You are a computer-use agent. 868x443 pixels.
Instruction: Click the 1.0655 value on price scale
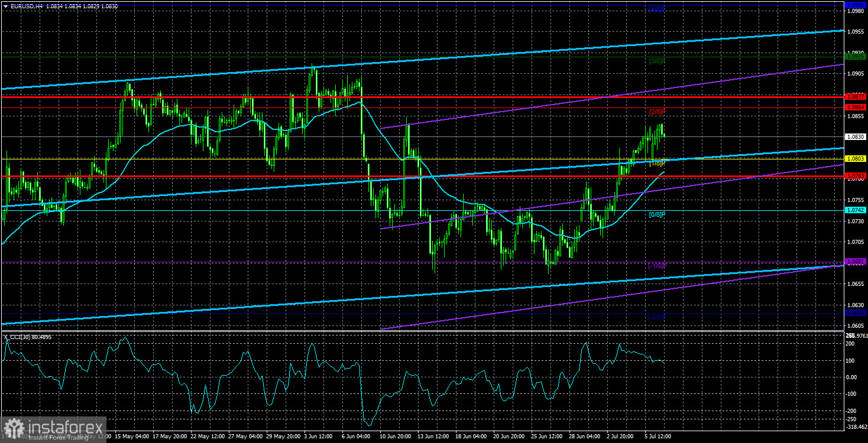tap(856, 284)
